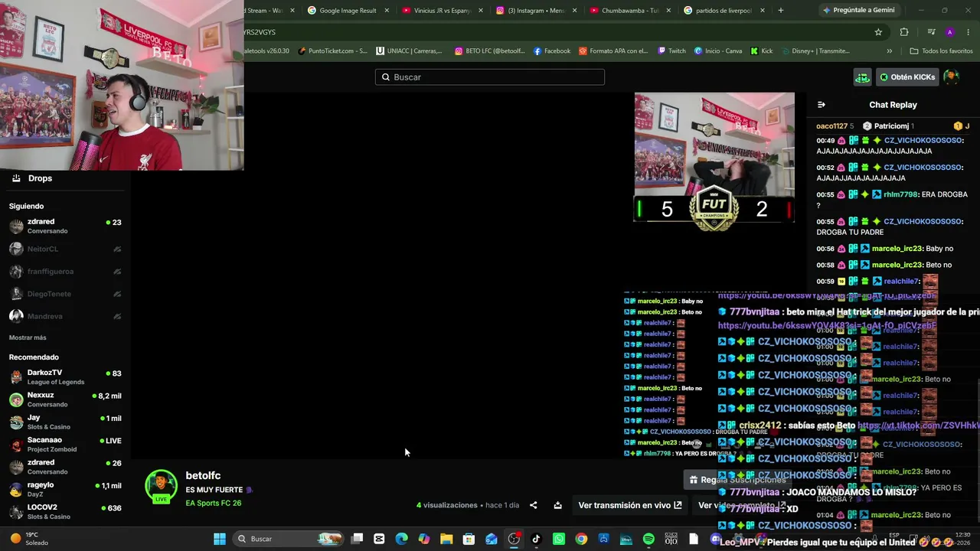Click Ver transmisión en vivo button

[x=629, y=505]
